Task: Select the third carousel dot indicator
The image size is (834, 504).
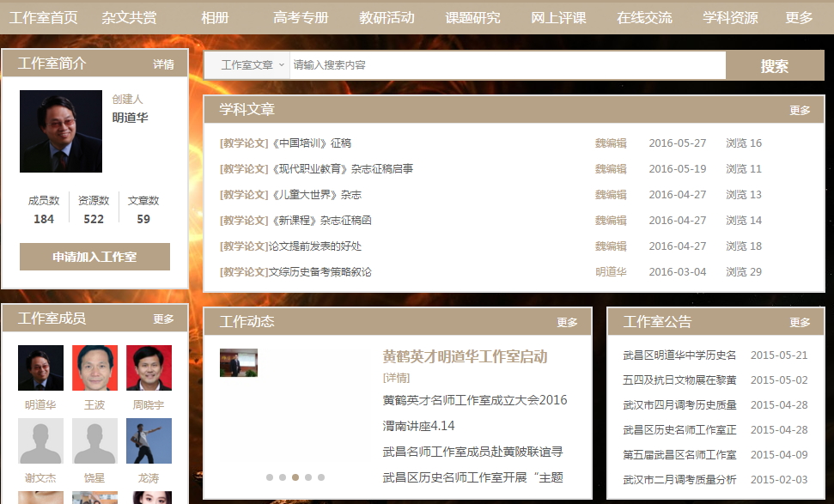Action: coord(295,477)
